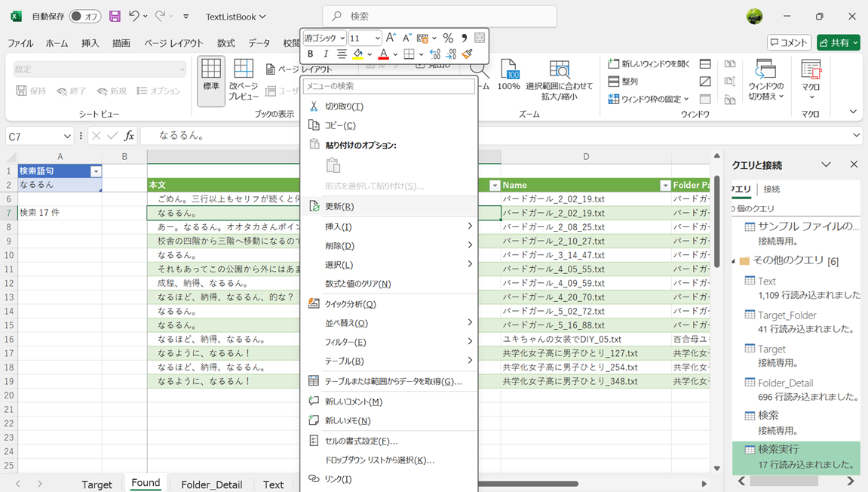Toggle bold in the mini toolbar
This screenshot has width=868, height=492.
click(310, 54)
